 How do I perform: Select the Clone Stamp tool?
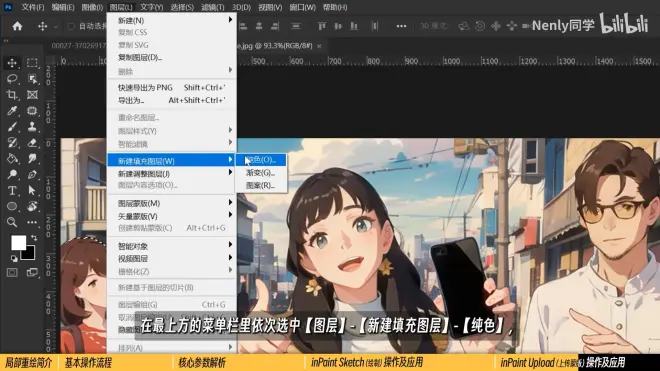32,127
